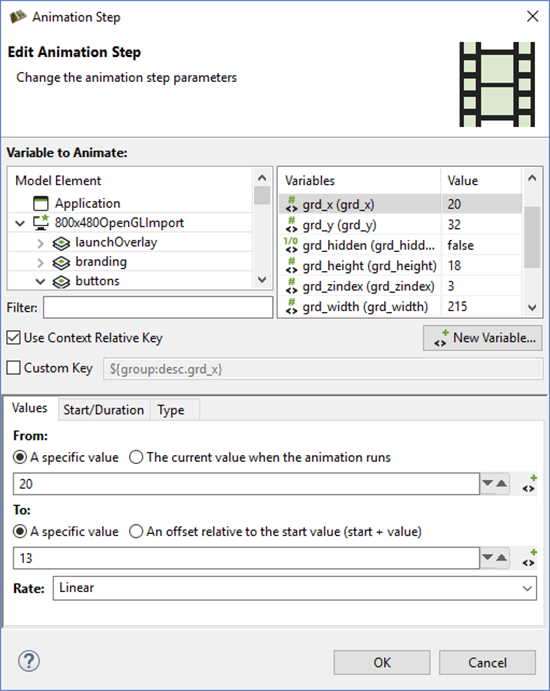Viewport: 550px width, 691px height.
Task: Select From: A specific value radio
Action: (20, 457)
